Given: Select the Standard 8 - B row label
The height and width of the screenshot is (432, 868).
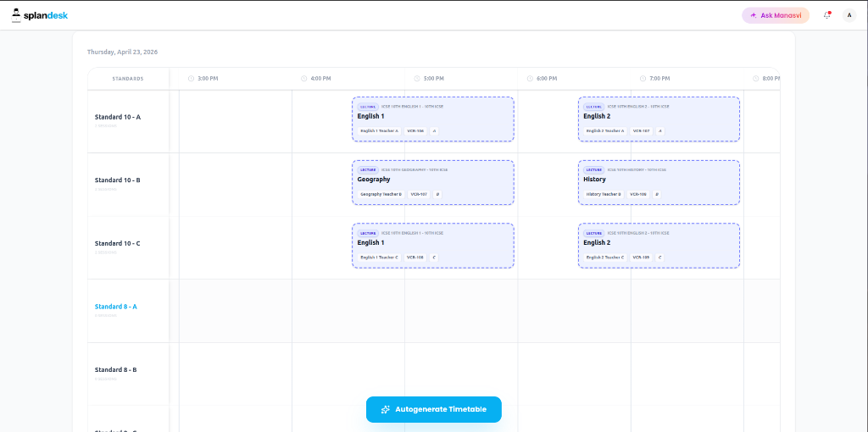Looking at the screenshot, I should (115, 369).
